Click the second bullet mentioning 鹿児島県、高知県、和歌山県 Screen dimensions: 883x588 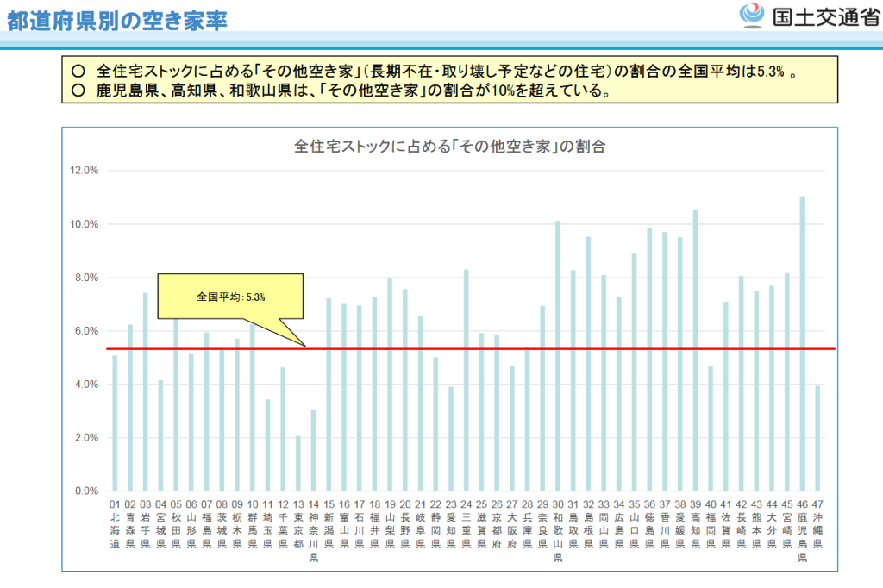coord(341,91)
